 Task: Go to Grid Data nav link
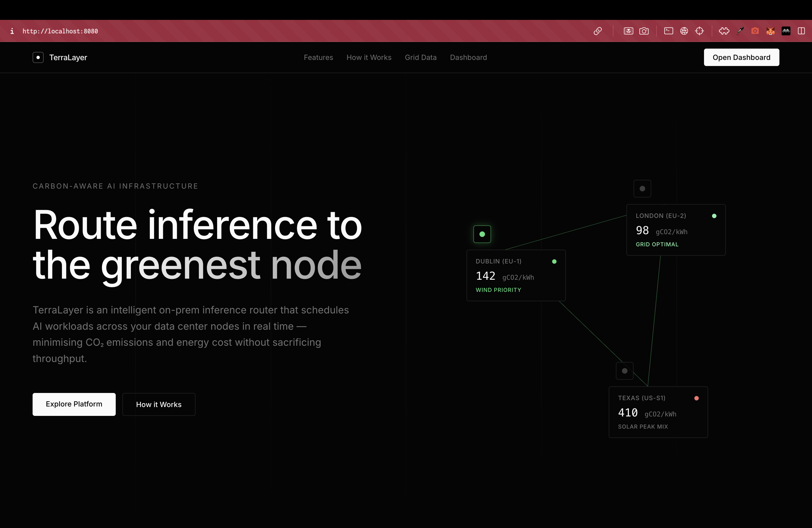[x=420, y=57]
